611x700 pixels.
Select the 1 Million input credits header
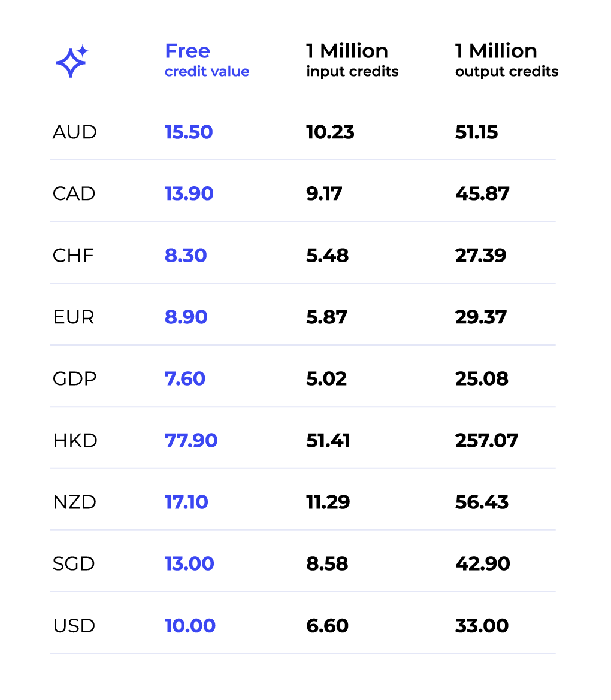(x=352, y=60)
